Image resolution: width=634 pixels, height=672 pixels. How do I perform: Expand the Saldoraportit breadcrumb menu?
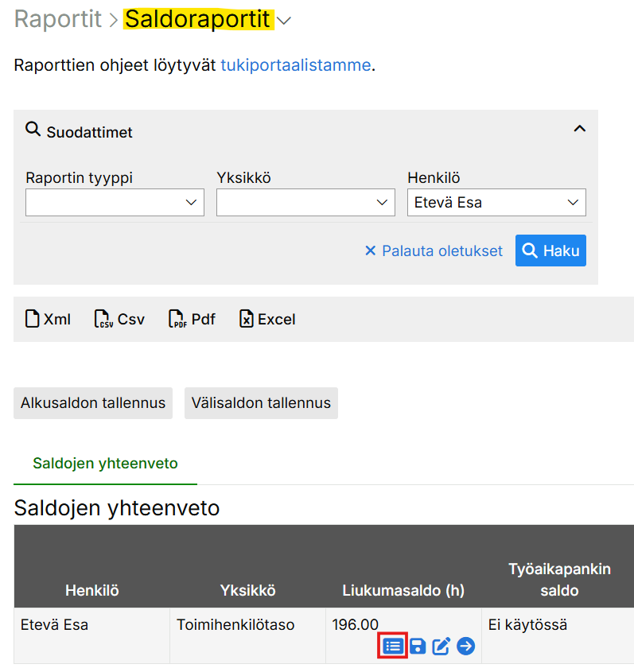(x=284, y=21)
